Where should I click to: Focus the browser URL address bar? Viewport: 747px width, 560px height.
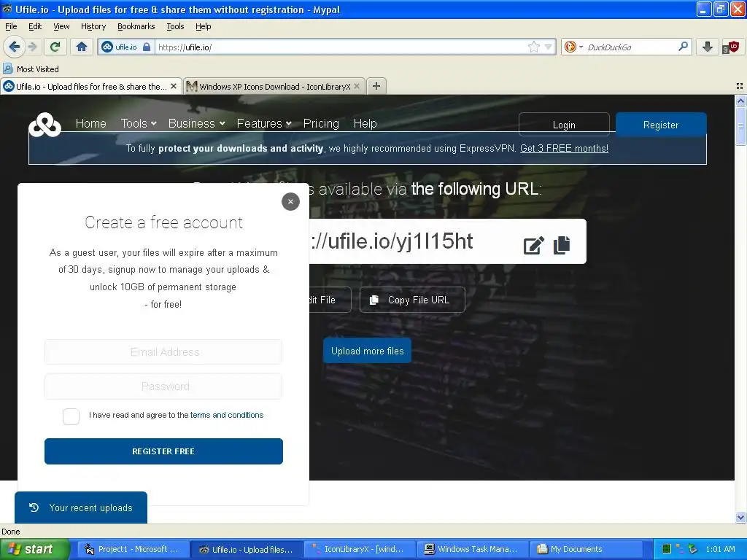(341, 47)
